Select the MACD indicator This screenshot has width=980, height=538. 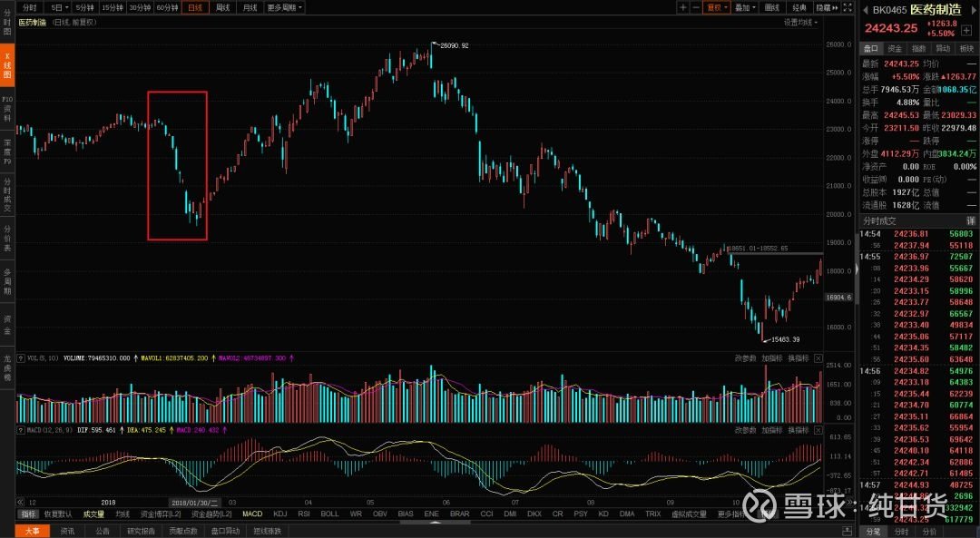click(x=252, y=514)
